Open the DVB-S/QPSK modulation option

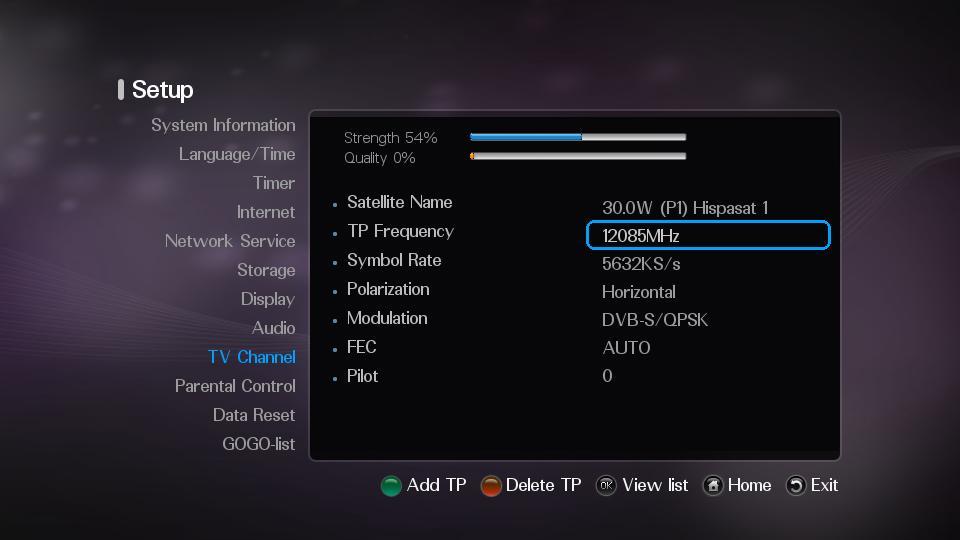coord(654,320)
